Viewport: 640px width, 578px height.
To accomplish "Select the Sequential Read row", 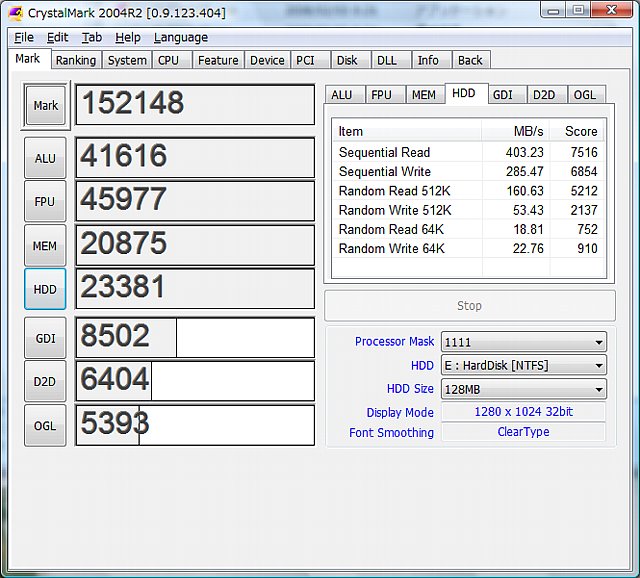I will click(x=468, y=152).
